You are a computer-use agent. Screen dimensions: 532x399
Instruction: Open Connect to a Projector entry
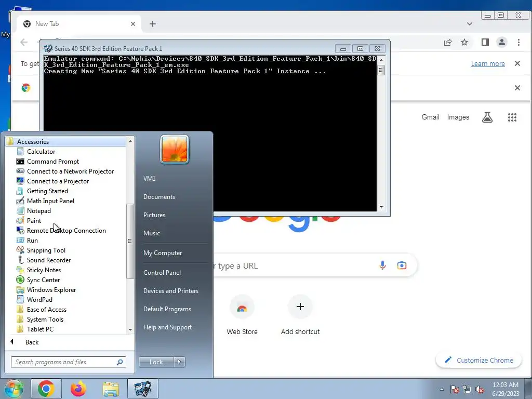(x=58, y=181)
